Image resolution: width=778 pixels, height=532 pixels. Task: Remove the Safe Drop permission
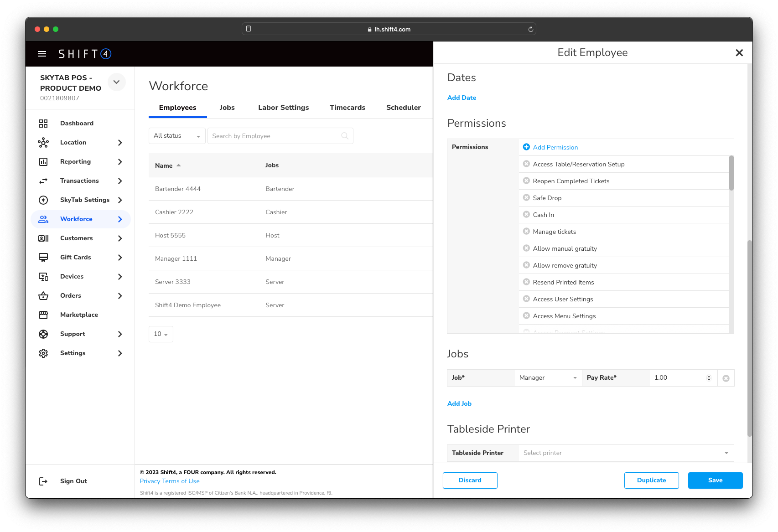point(526,198)
